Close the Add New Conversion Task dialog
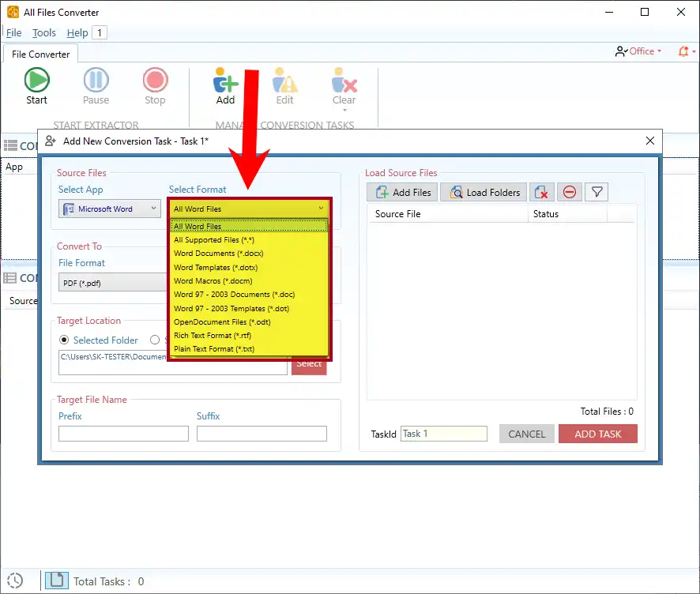Viewport: 700px width, 594px height. pyautogui.click(x=650, y=141)
